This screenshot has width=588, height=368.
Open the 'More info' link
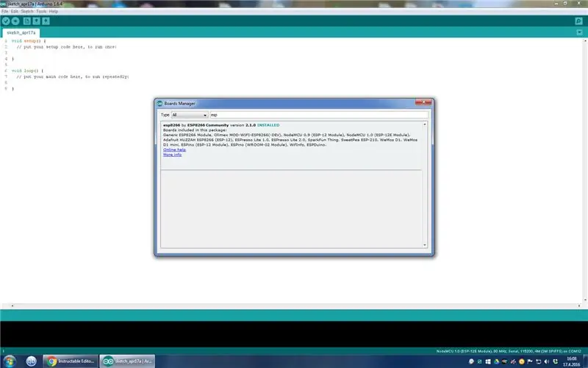tap(173, 155)
